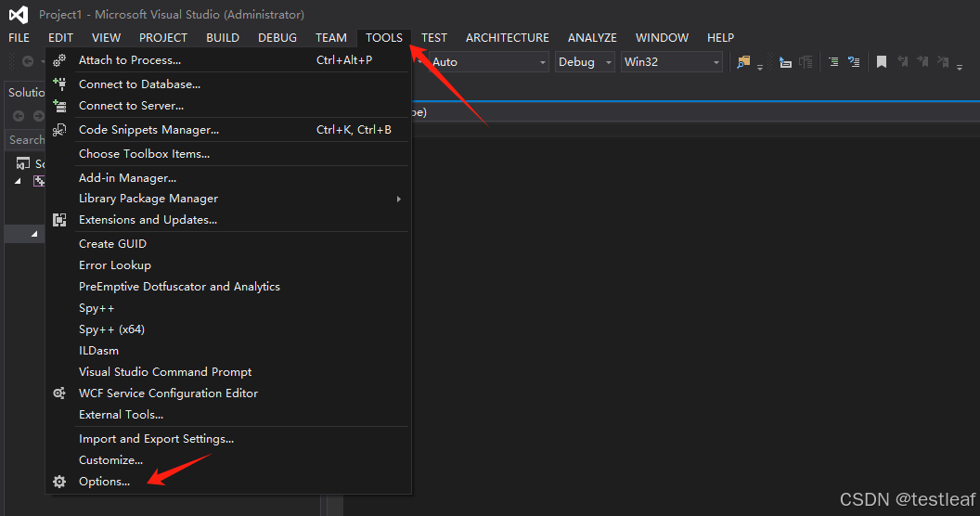Viewport: 980px width, 516px height.
Task: Launch Spy++ (x64)
Action: [228, 329]
